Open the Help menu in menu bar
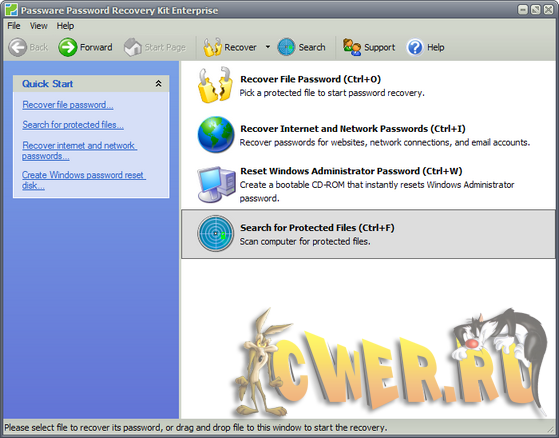 click(65, 26)
